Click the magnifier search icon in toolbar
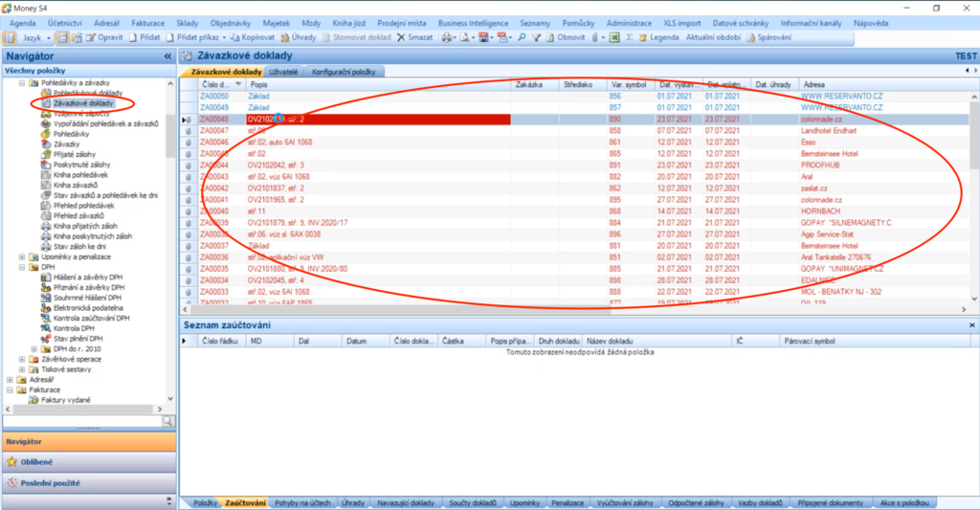 [x=522, y=37]
